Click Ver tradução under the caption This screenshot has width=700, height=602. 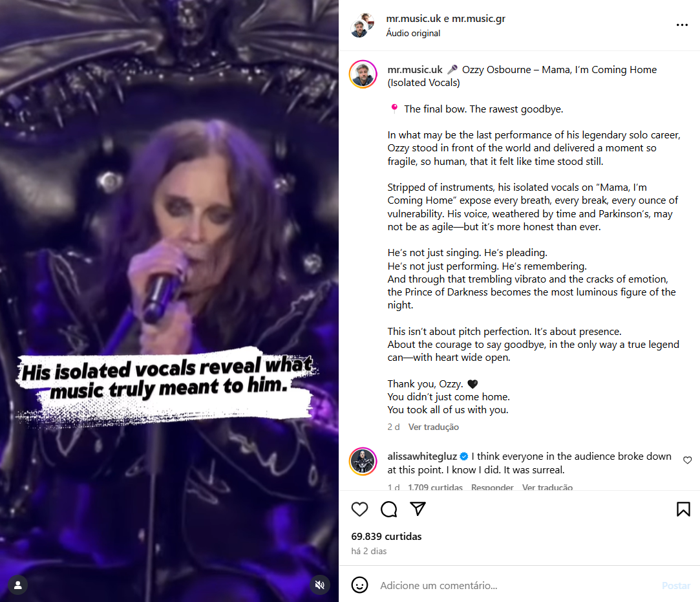434,427
